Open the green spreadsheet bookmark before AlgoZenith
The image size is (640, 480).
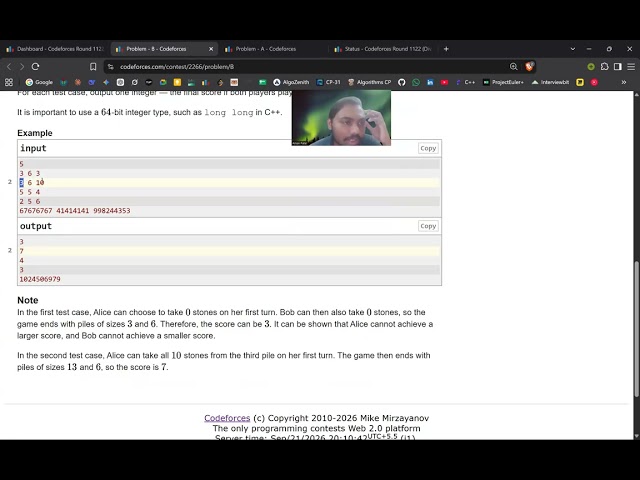click(262, 82)
